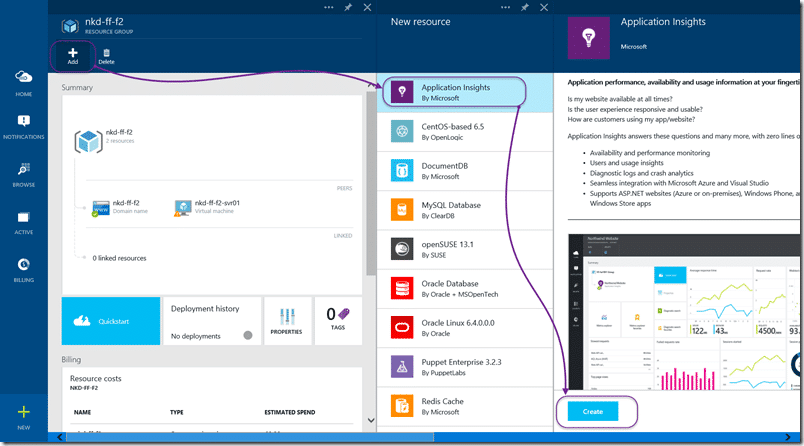
Task: Open the Tags tile
Action: click(338, 321)
